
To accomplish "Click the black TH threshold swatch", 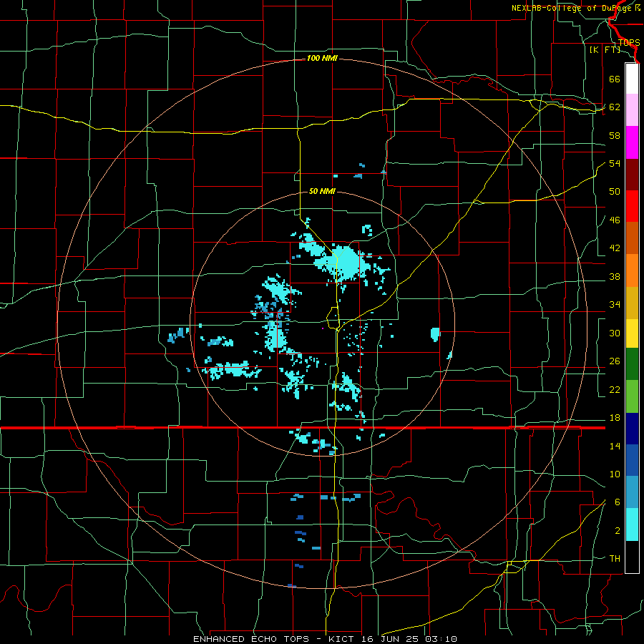I will 632,557.
